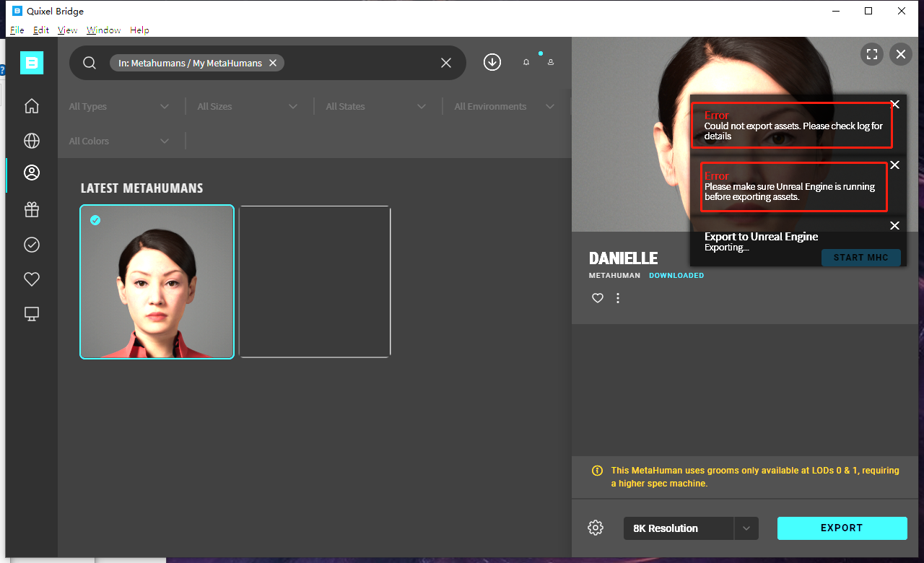Image resolution: width=924 pixels, height=563 pixels.
Task: Dismiss the 'Could not export assets' error
Action: point(894,105)
